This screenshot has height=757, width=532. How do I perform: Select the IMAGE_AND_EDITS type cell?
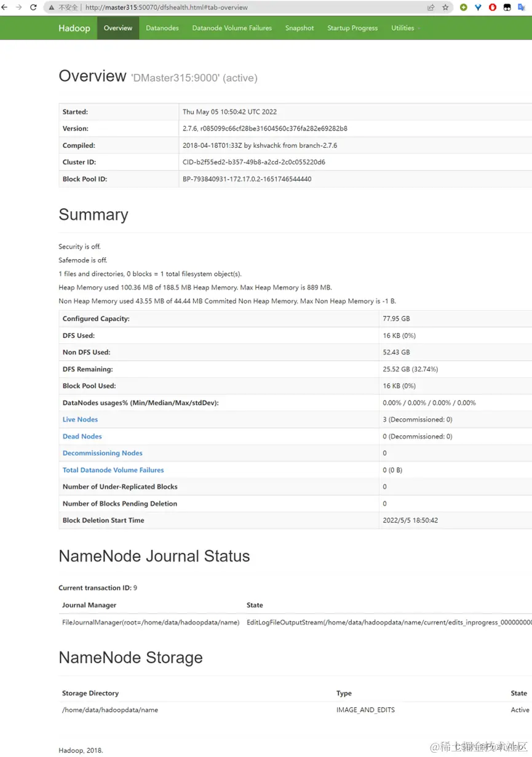click(x=365, y=710)
